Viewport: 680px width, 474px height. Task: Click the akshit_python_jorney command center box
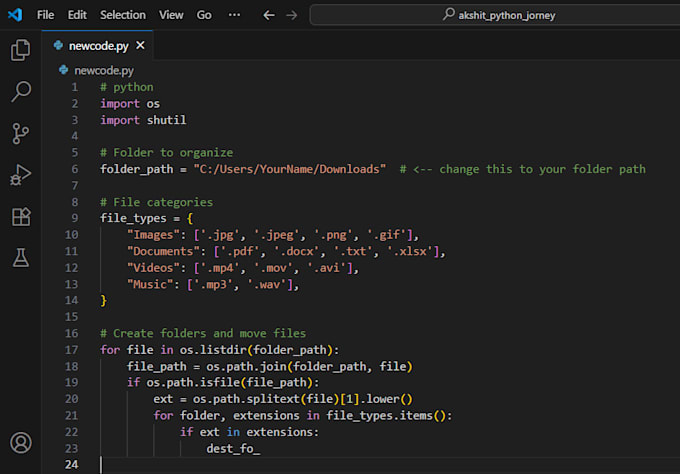click(495, 15)
